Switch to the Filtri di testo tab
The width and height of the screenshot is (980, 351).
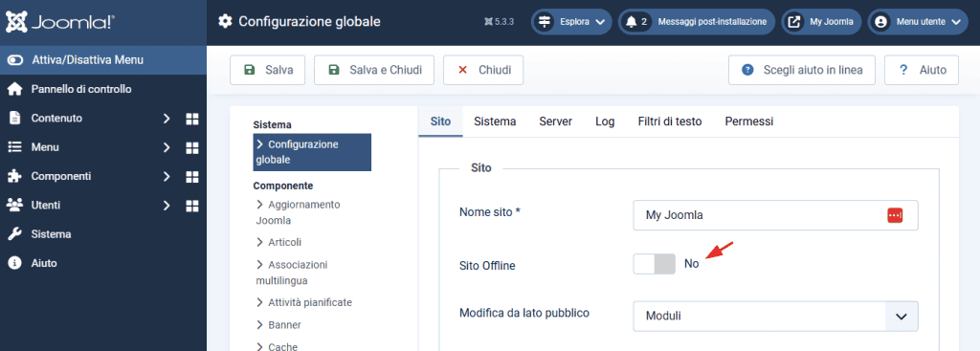[670, 121]
